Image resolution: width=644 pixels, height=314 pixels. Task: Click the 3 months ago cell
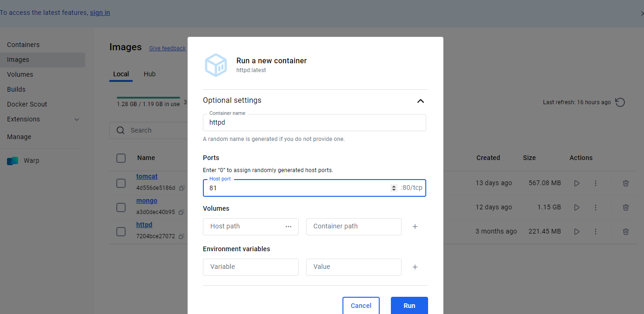coord(496,232)
